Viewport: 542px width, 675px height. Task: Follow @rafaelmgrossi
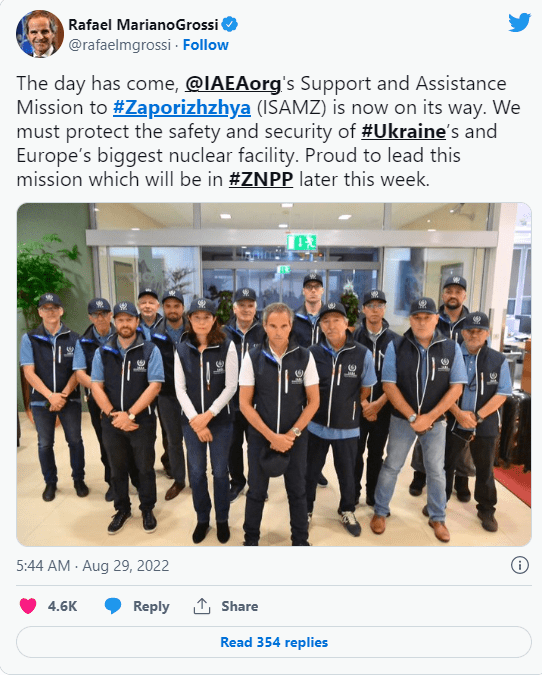(x=205, y=45)
